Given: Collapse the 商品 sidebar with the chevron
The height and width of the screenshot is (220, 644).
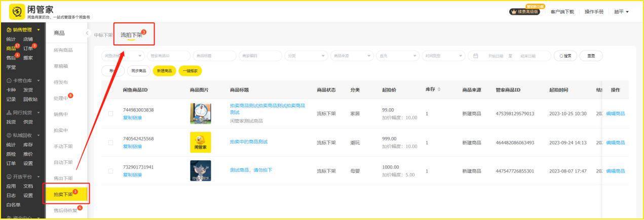Looking at the screenshot, I should click(87, 33).
